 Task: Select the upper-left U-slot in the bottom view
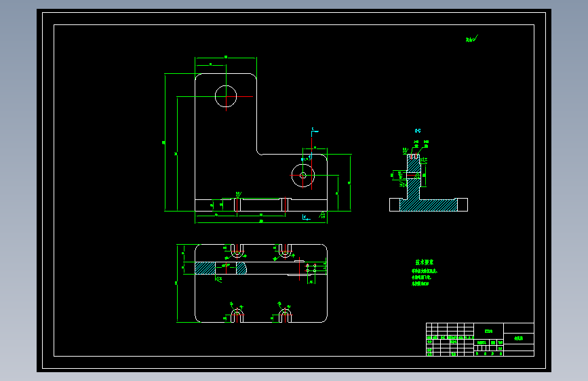coord(237,252)
